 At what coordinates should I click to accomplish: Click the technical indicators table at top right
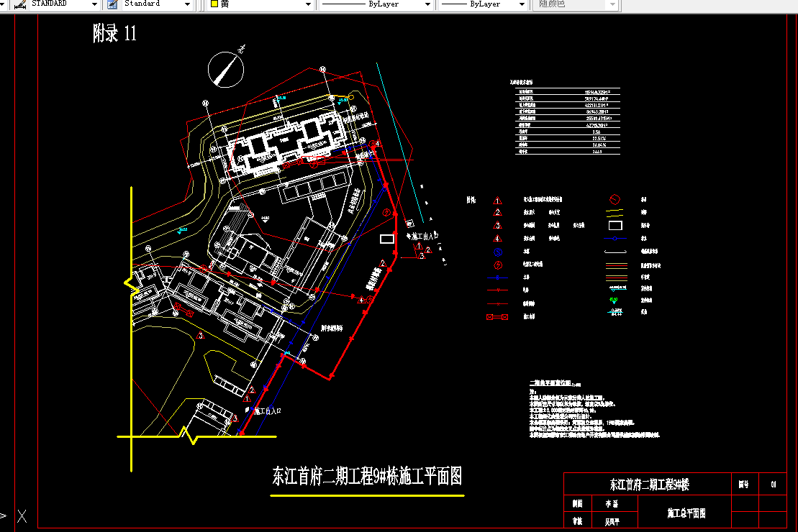click(x=567, y=119)
